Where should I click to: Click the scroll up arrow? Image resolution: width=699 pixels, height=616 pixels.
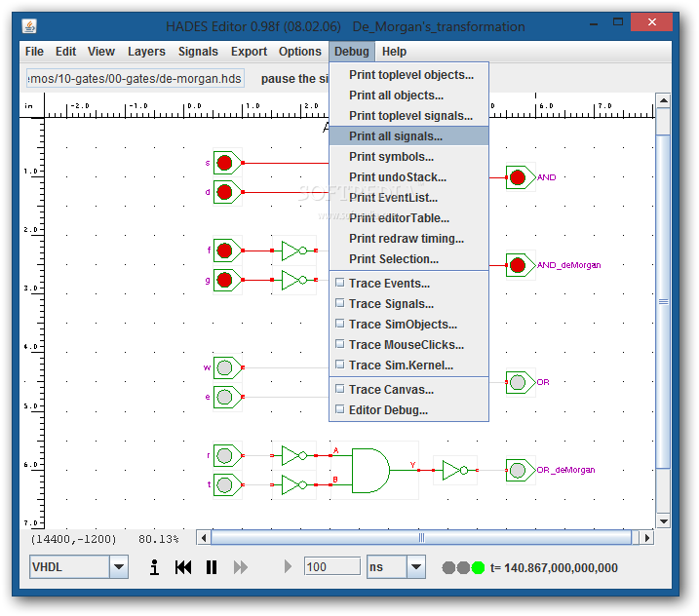click(663, 100)
